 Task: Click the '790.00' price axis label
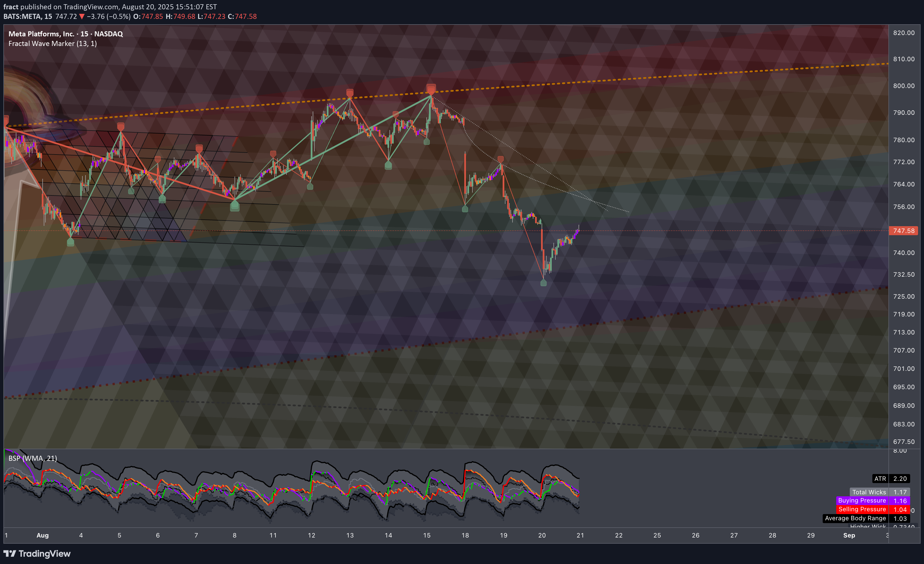pyautogui.click(x=904, y=113)
